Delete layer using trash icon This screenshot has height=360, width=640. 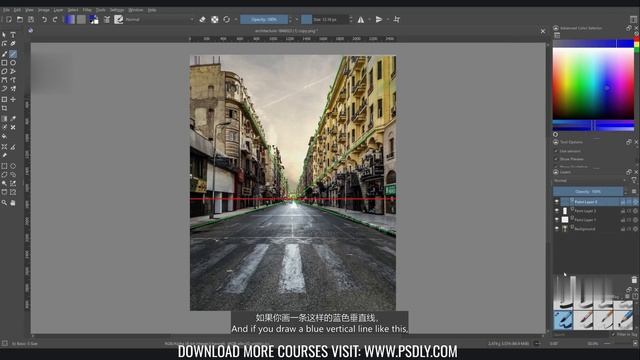click(x=634, y=280)
